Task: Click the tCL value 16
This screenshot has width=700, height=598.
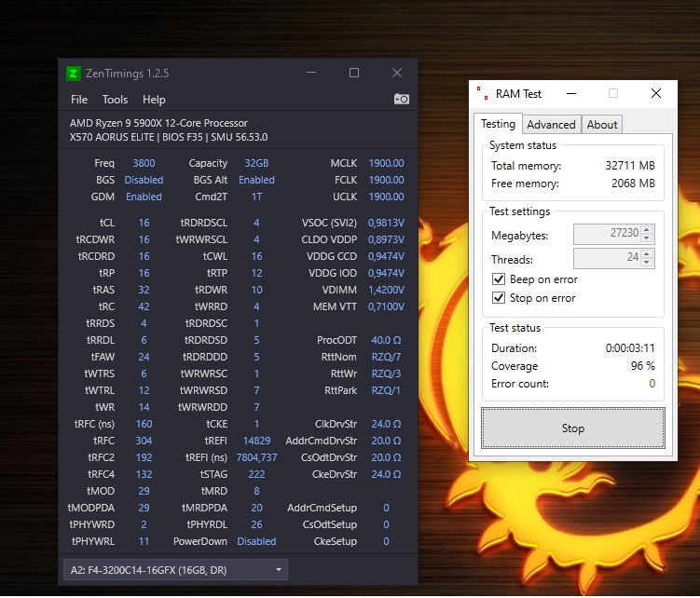Action: [x=144, y=223]
